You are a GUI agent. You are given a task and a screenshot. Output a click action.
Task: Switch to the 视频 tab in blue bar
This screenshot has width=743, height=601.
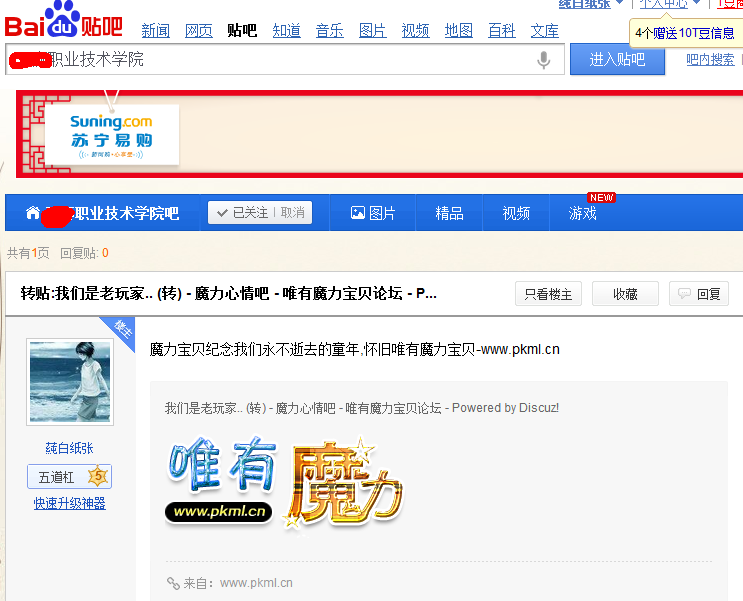click(516, 213)
